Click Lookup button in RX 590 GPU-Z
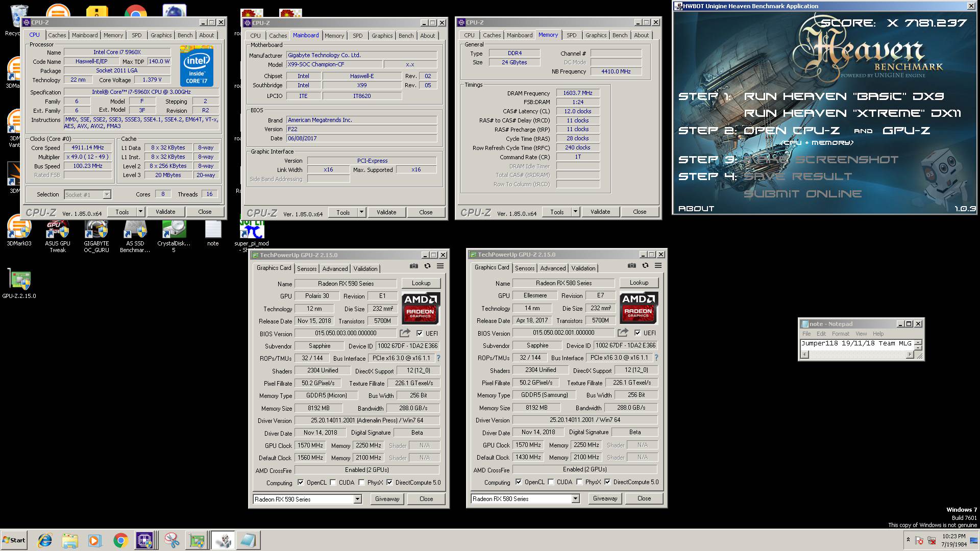The height and width of the screenshot is (551, 980). pyautogui.click(x=421, y=283)
